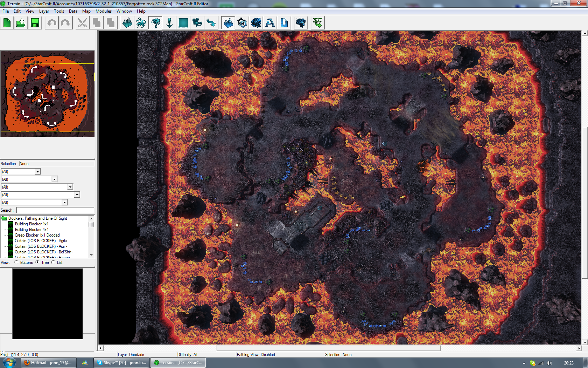Click the doodad list scrollbar up arrow

tap(91, 218)
